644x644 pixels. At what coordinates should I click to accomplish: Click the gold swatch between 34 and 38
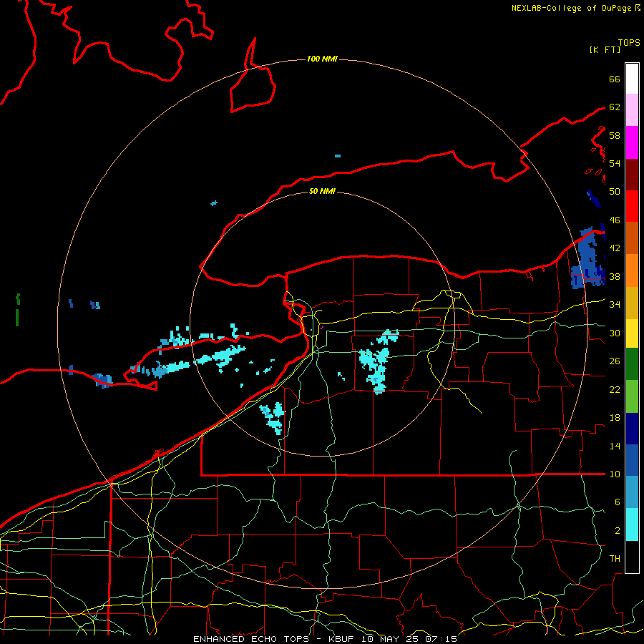click(632, 303)
